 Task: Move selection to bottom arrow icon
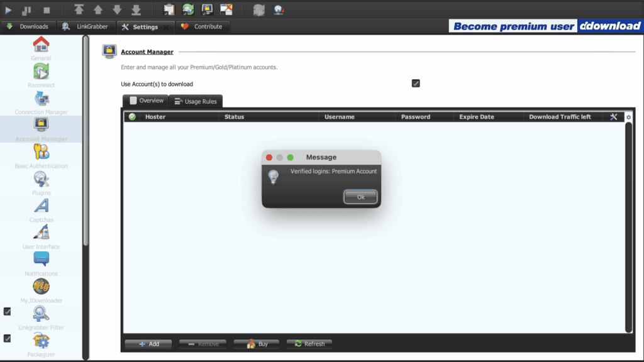(x=136, y=9)
